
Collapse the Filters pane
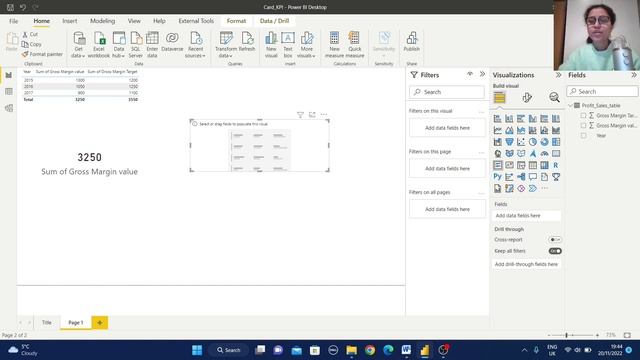(x=482, y=74)
